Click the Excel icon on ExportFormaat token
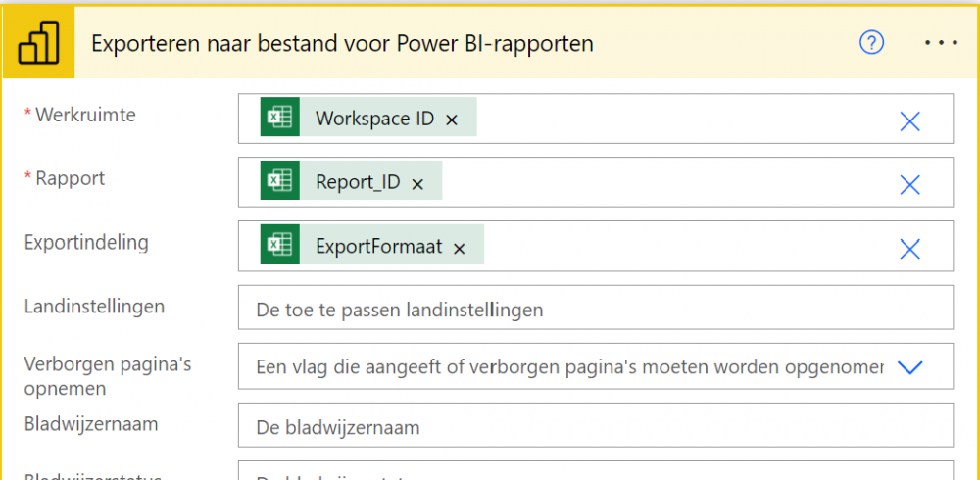980x480 pixels. point(280,244)
